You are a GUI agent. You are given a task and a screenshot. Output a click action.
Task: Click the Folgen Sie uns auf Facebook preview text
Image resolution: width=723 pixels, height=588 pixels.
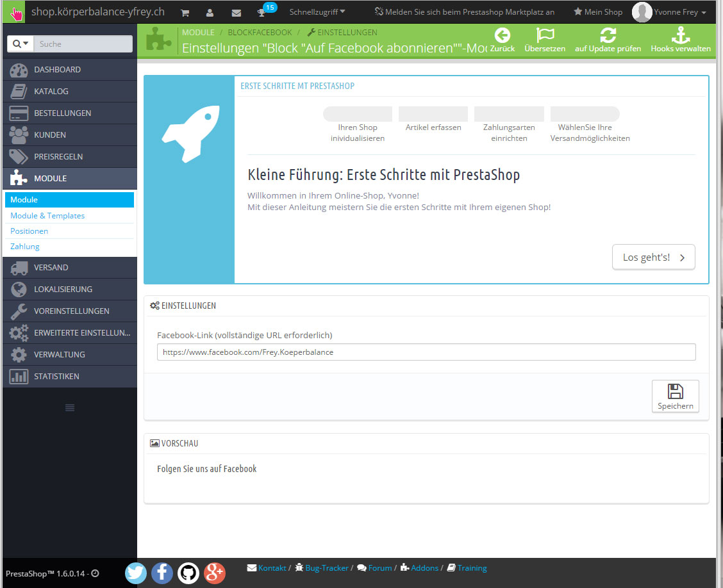click(x=206, y=469)
